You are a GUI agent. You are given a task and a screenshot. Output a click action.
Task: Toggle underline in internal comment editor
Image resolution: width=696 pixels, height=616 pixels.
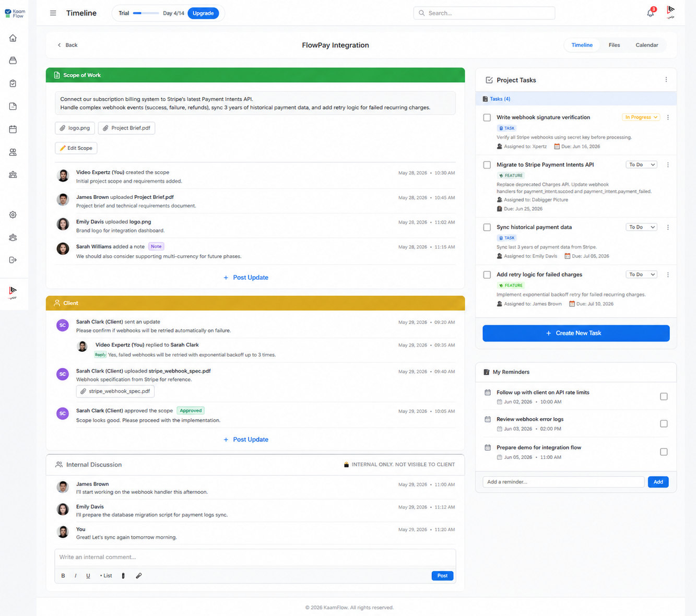pos(88,576)
